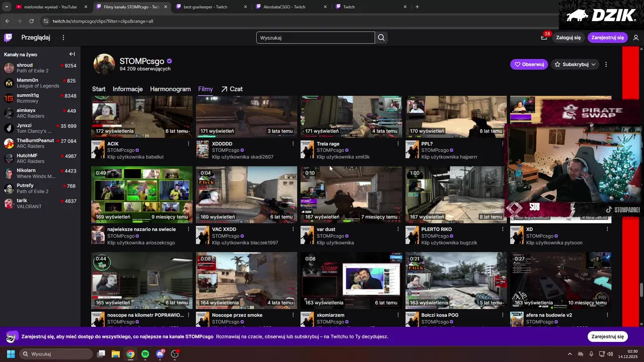Click top Zarejestruj się button
The height and width of the screenshot is (362, 644).
pyautogui.click(x=607, y=38)
